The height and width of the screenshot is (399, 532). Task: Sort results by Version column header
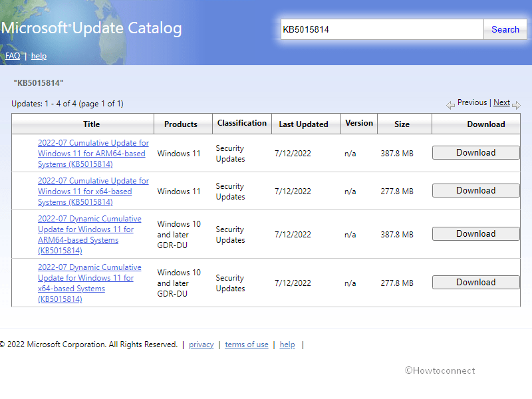tap(359, 123)
